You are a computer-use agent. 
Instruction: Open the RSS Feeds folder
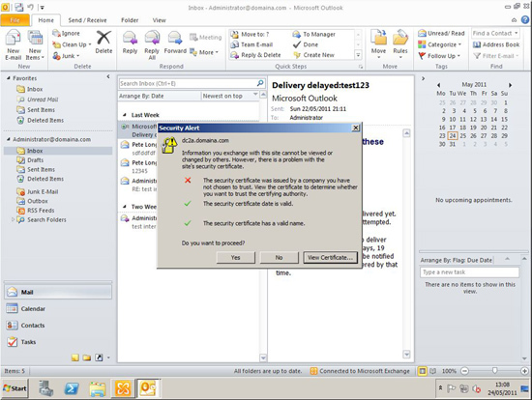click(41, 211)
